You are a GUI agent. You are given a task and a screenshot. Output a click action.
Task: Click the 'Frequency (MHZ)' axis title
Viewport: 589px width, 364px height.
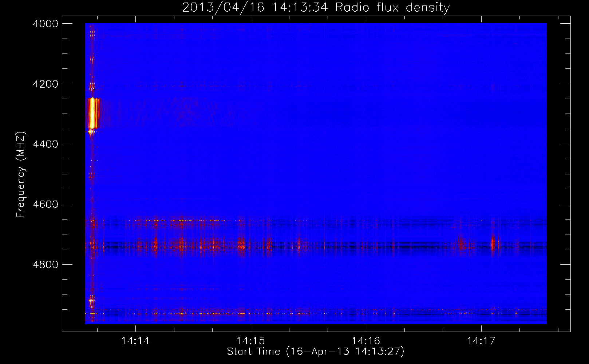click(21, 175)
